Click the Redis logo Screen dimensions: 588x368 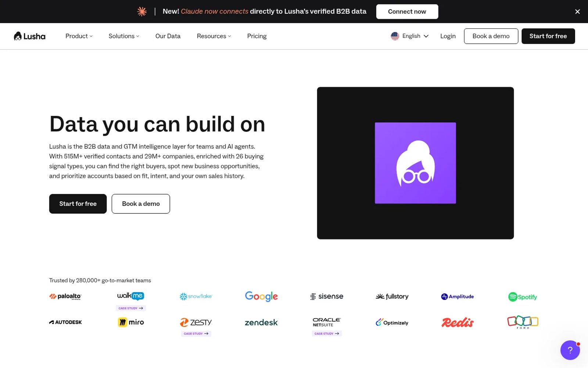click(x=458, y=322)
